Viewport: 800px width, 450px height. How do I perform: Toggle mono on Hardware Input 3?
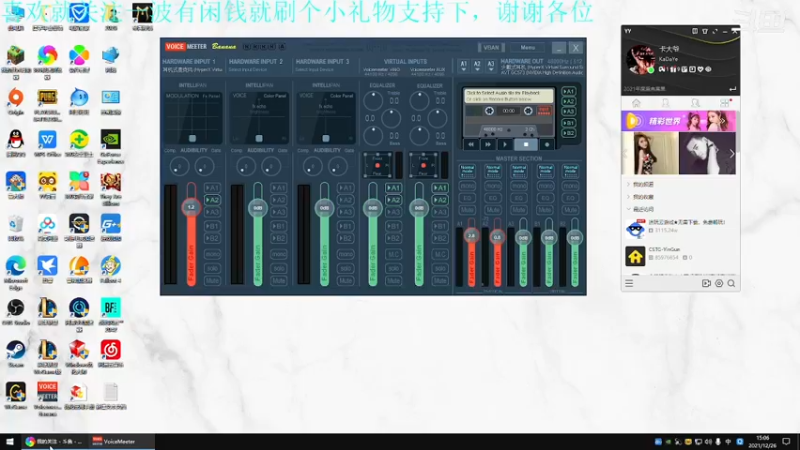tap(345, 254)
